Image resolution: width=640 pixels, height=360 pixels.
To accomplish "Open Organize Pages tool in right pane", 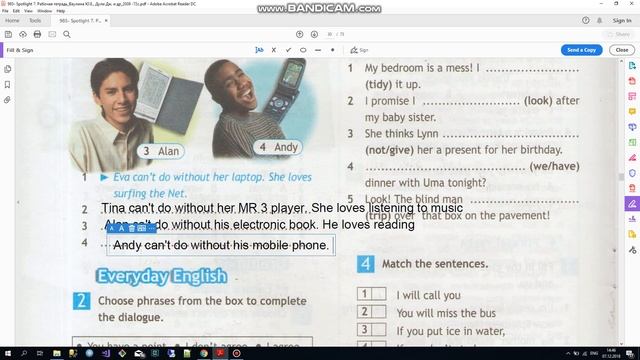I will click(x=632, y=142).
